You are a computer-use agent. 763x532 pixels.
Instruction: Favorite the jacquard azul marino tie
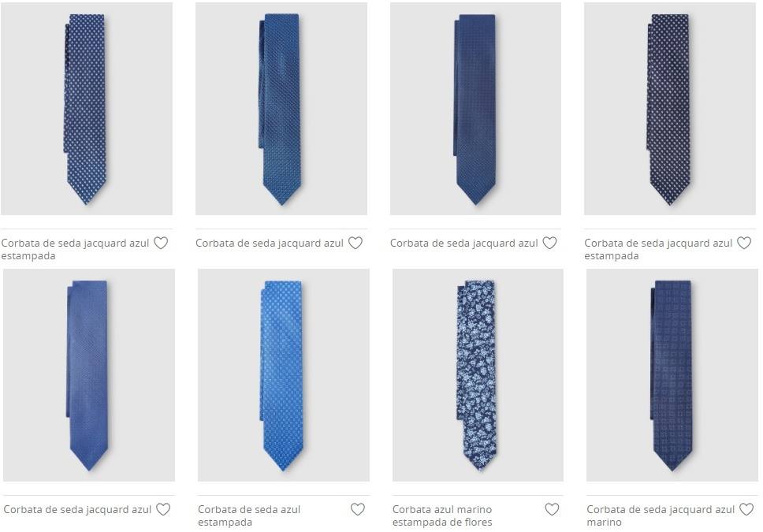pos(746,509)
